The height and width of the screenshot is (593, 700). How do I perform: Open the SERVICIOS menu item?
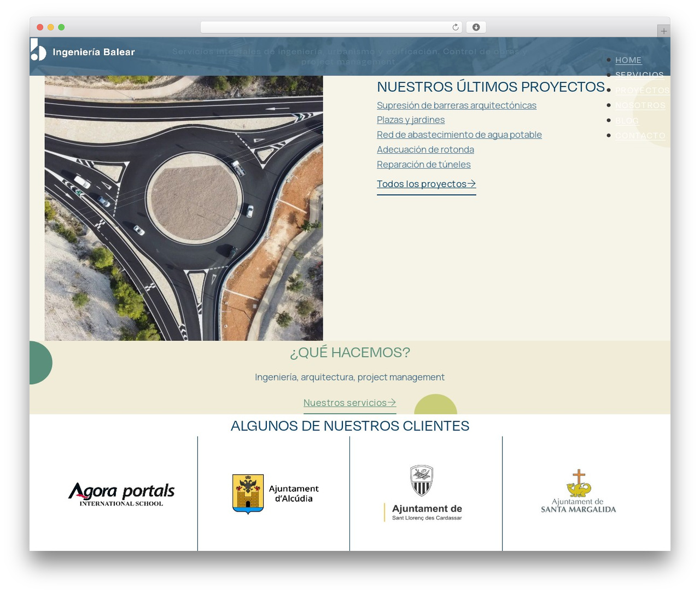pyautogui.click(x=639, y=75)
